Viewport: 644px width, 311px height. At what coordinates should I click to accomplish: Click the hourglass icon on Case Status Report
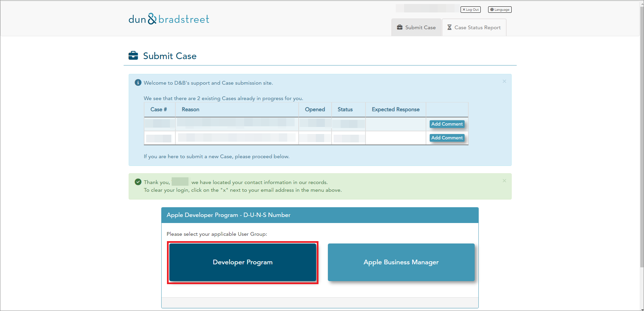(449, 27)
